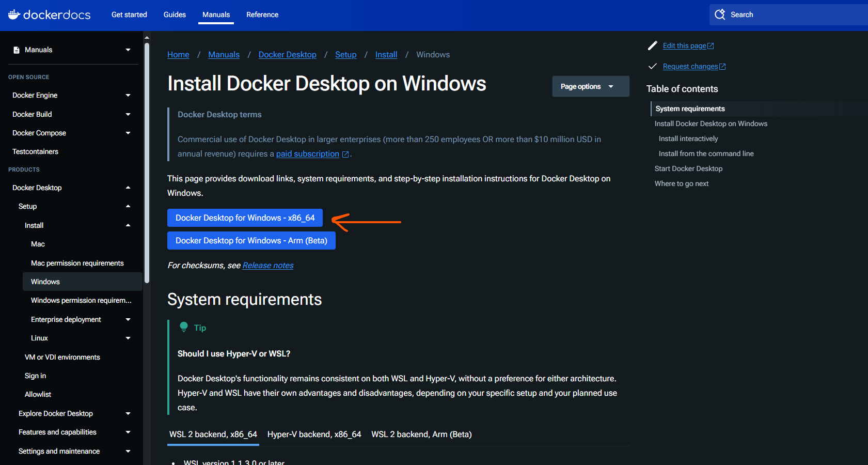Viewport: 868px width, 465px height.
Task: Go to Setup breadcrumb
Action: coord(346,55)
